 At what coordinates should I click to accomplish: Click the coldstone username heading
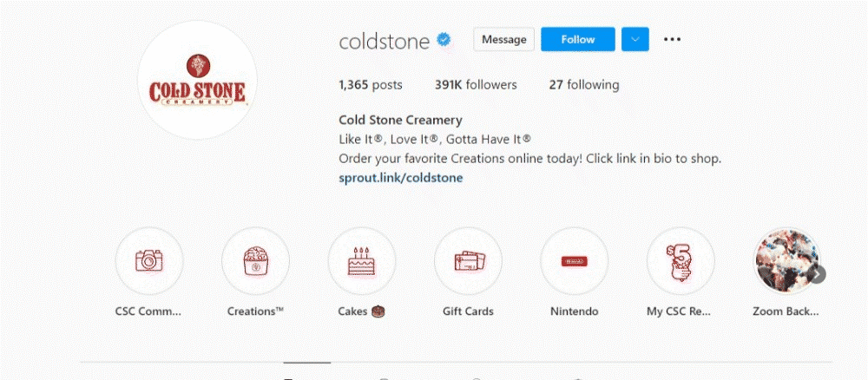point(385,41)
